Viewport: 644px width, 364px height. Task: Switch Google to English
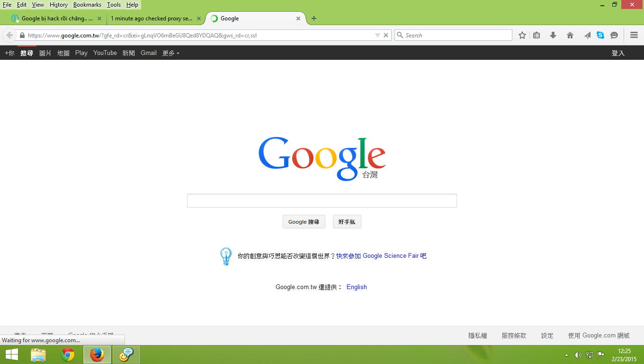(357, 287)
